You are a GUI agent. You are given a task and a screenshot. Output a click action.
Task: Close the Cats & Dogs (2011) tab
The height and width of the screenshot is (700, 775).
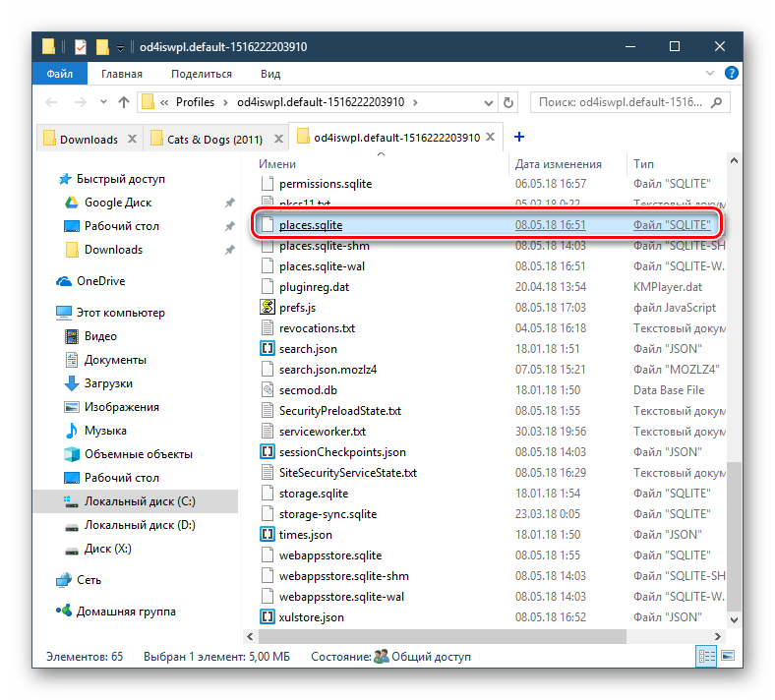tap(278, 139)
